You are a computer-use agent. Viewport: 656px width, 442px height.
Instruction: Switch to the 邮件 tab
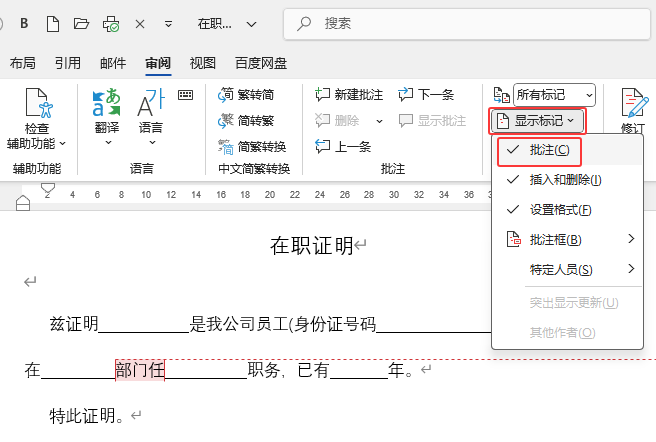coord(113,63)
